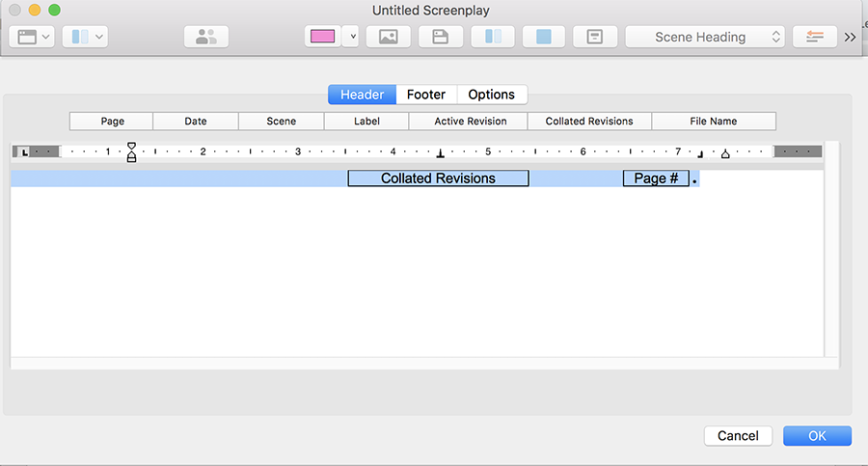Image resolution: width=868 pixels, height=466 pixels.
Task: Insert the File Name field button
Action: pyautogui.click(x=714, y=122)
